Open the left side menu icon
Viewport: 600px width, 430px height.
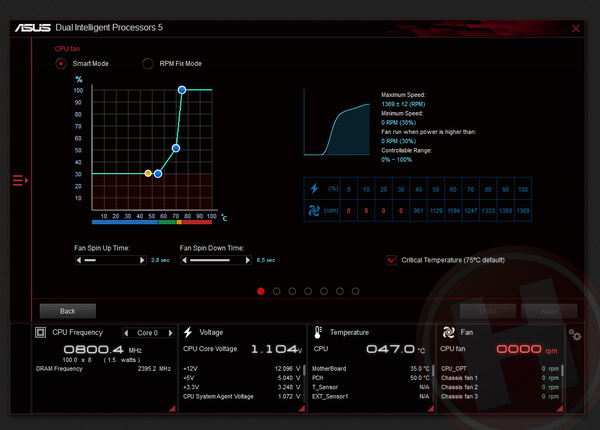click(x=19, y=180)
